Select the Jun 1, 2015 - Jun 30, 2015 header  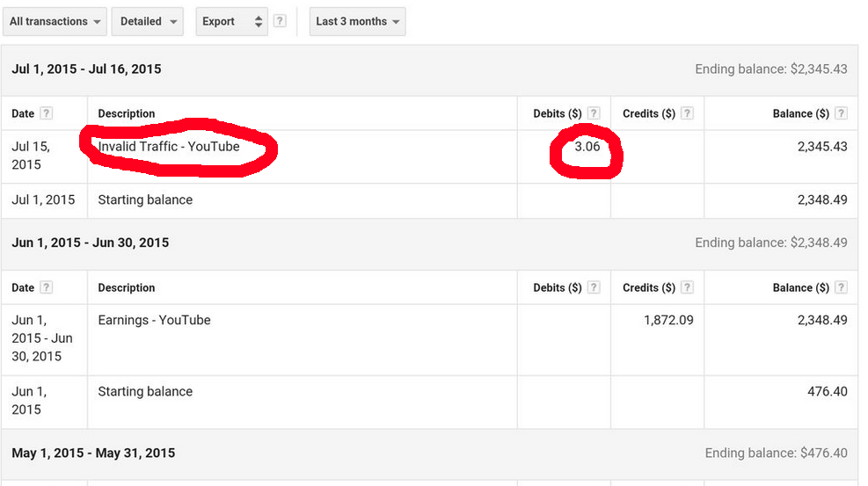(90, 243)
